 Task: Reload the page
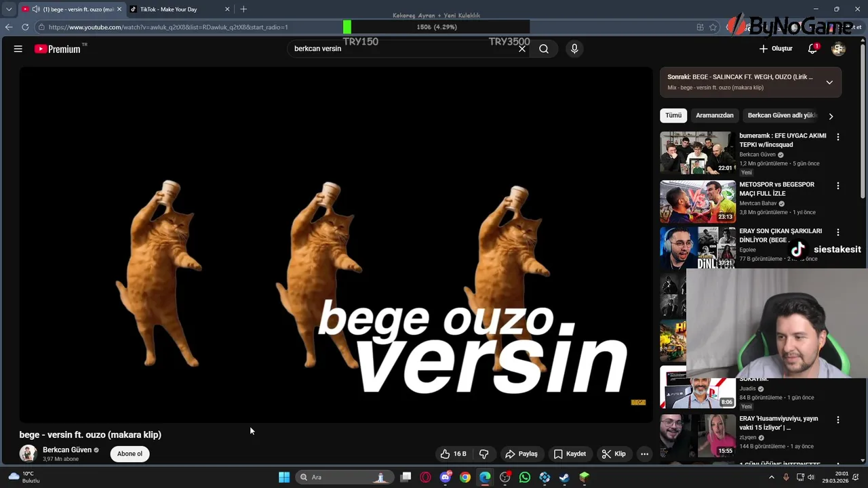[x=25, y=27]
